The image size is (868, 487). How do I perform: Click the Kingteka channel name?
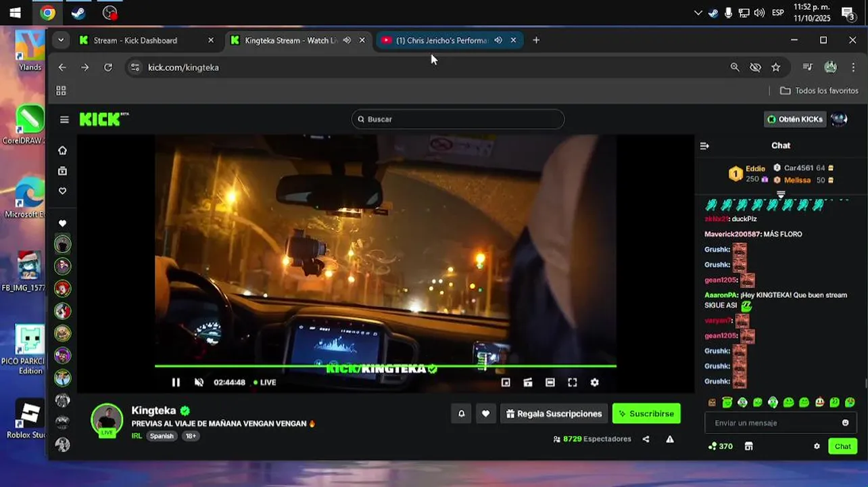click(153, 411)
